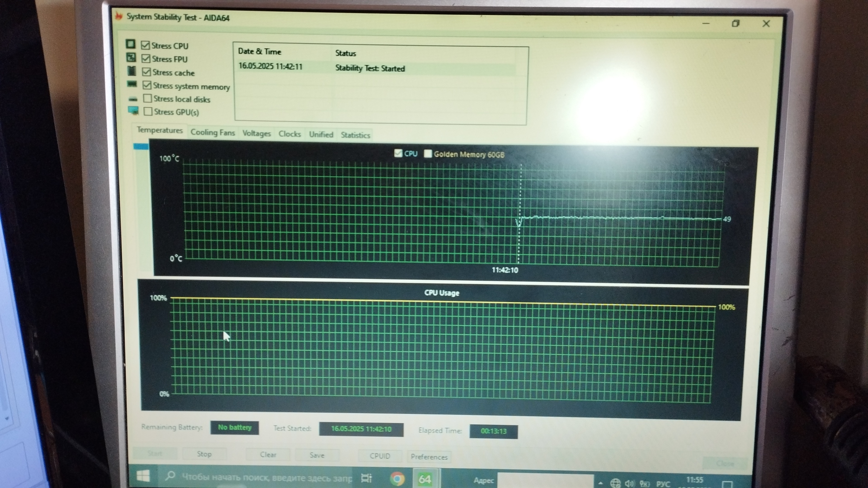This screenshot has height=488, width=868.
Task: Click the AIDA64 taskbar icon
Action: point(425,479)
